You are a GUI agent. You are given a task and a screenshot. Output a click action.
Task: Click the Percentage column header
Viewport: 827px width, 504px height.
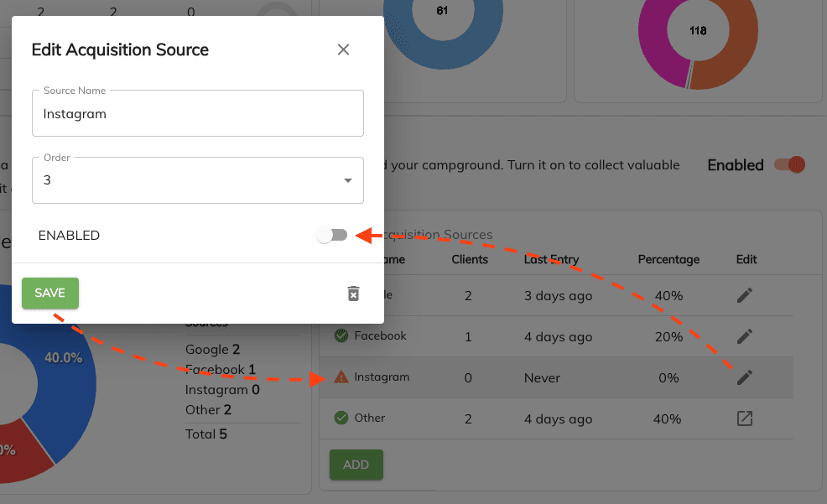[x=668, y=259]
